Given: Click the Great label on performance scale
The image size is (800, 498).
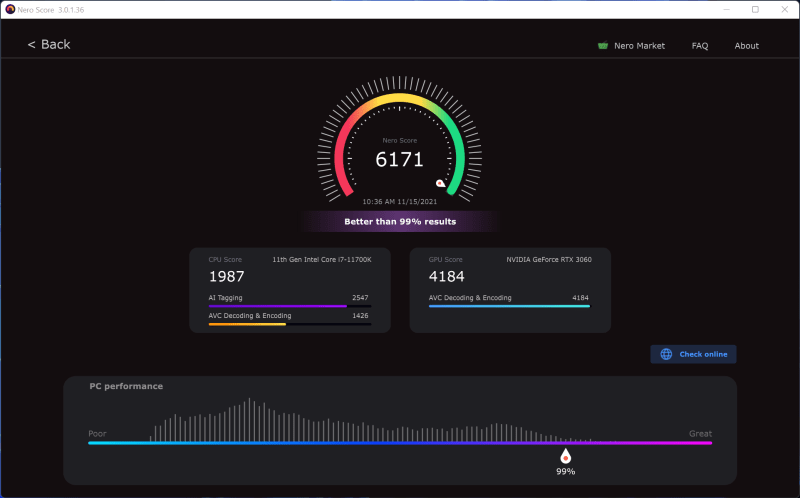Looking at the screenshot, I should 700,434.
